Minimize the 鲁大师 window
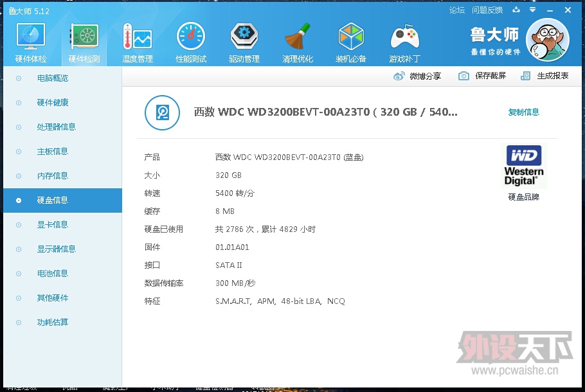585x392 pixels. click(x=550, y=10)
